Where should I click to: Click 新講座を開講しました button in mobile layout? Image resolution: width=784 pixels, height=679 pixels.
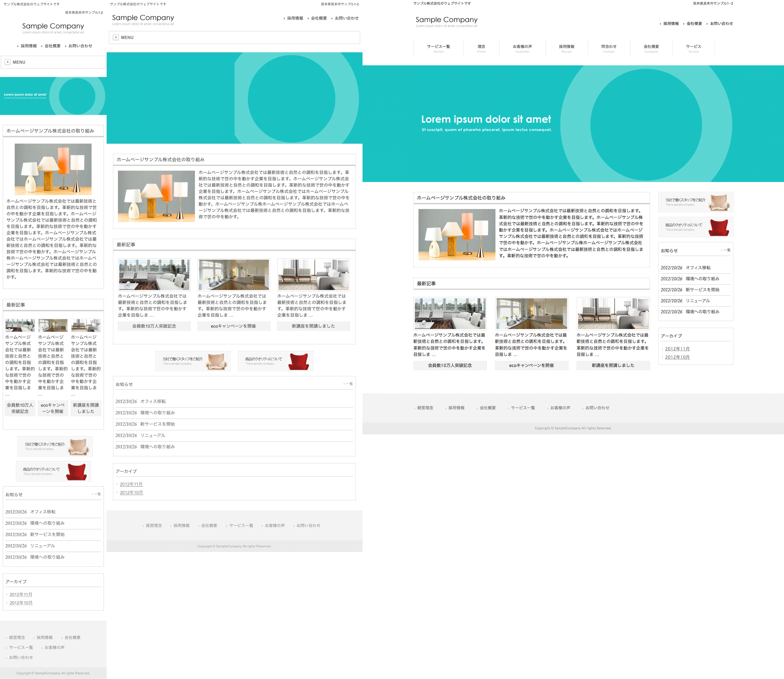pos(86,408)
